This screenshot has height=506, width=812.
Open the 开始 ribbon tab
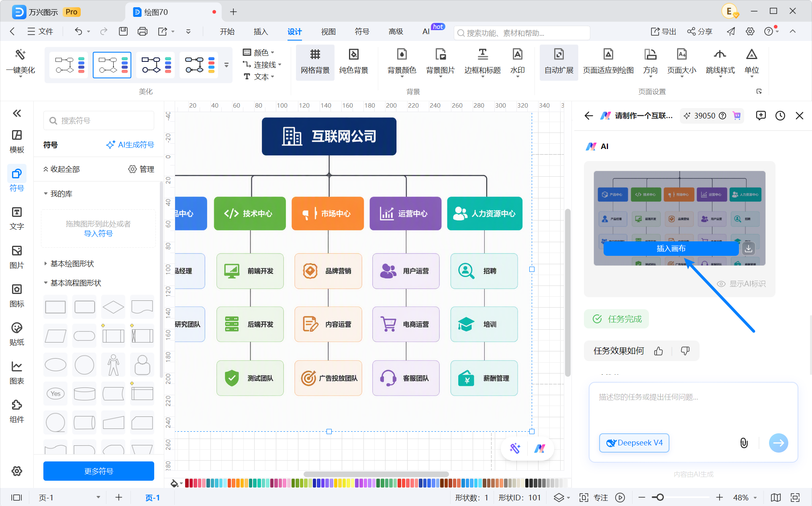click(x=227, y=31)
